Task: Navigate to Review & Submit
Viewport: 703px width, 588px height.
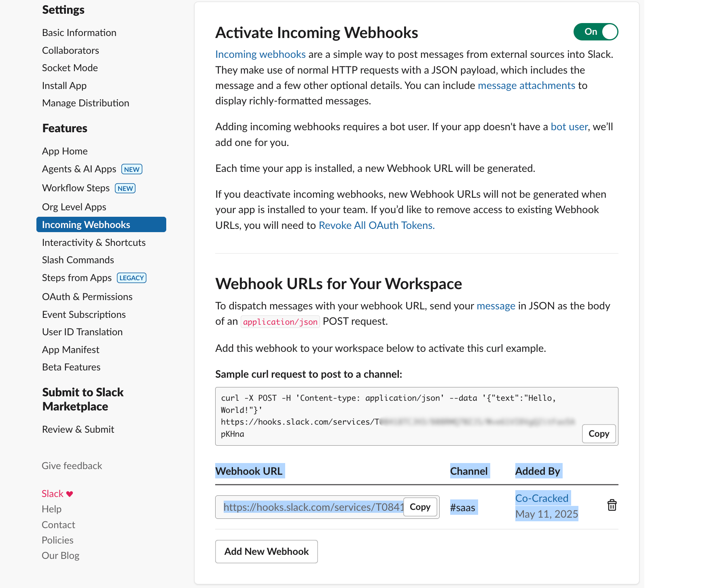Action: pos(78,429)
